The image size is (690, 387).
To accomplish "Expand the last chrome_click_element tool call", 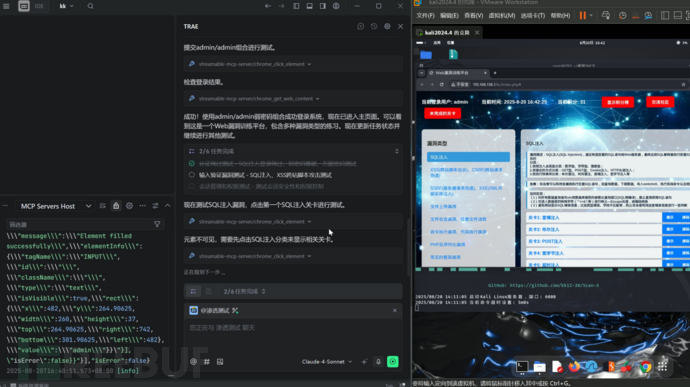I will [293, 256].
